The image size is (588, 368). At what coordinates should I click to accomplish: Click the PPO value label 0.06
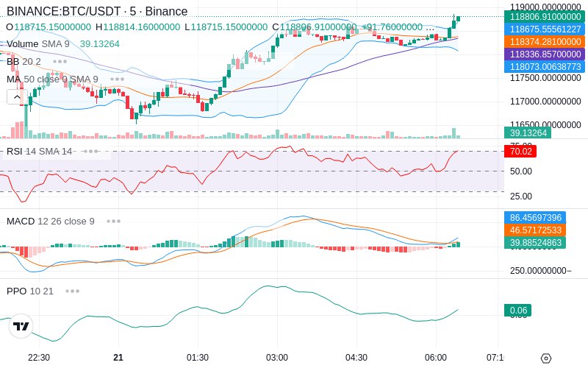coord(518,311)
